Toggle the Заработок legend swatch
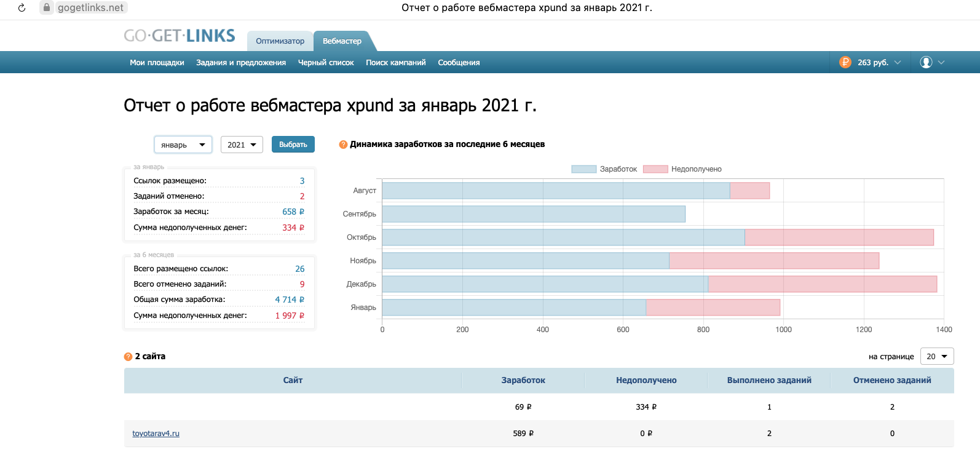Viewport: 980px width, 465px height. [x=583, y=169]
